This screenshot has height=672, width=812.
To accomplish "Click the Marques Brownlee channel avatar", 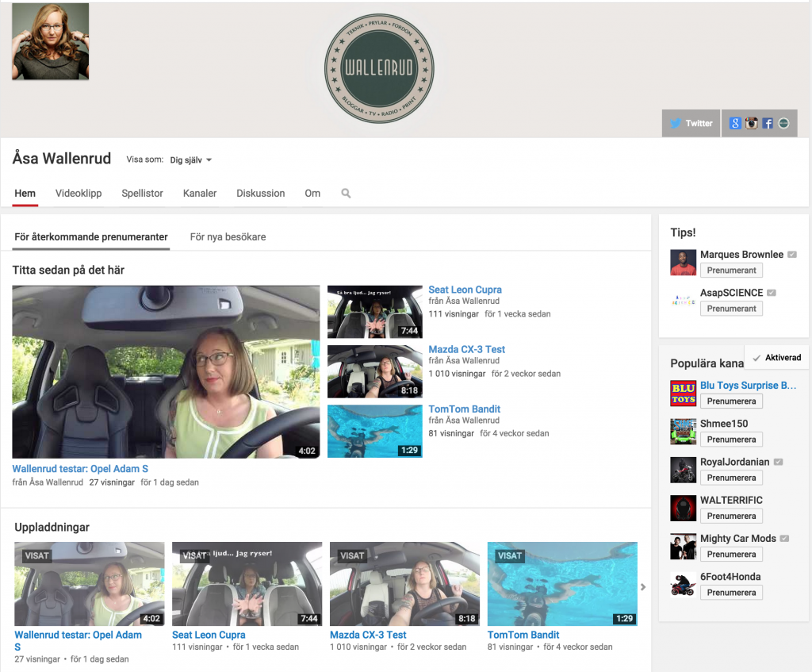I will coord(683,263).
